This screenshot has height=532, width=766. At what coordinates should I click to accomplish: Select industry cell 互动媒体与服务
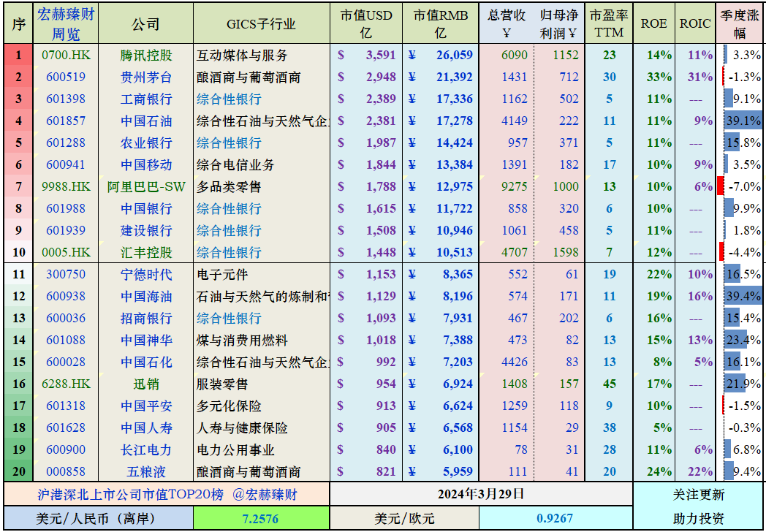[x=262, y=56]
